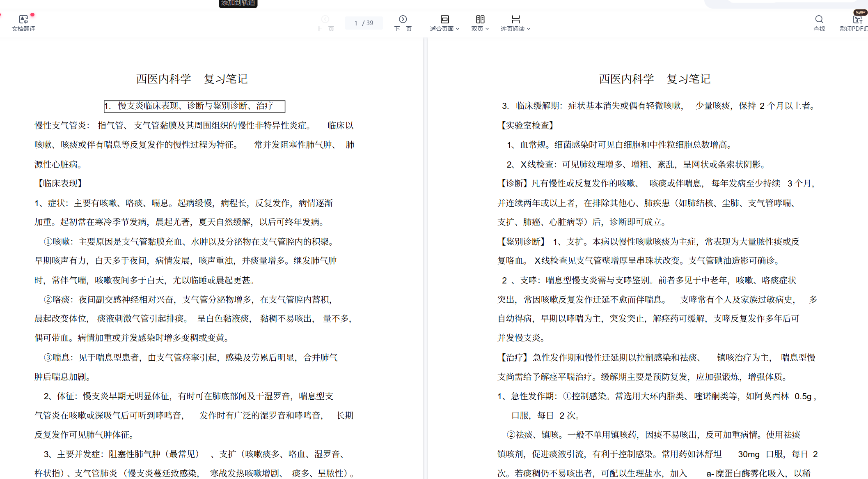This screenshot has height=479, width=868.
Task: Click the 【实验室检查】 section heading
Action: tap(527, 125)
